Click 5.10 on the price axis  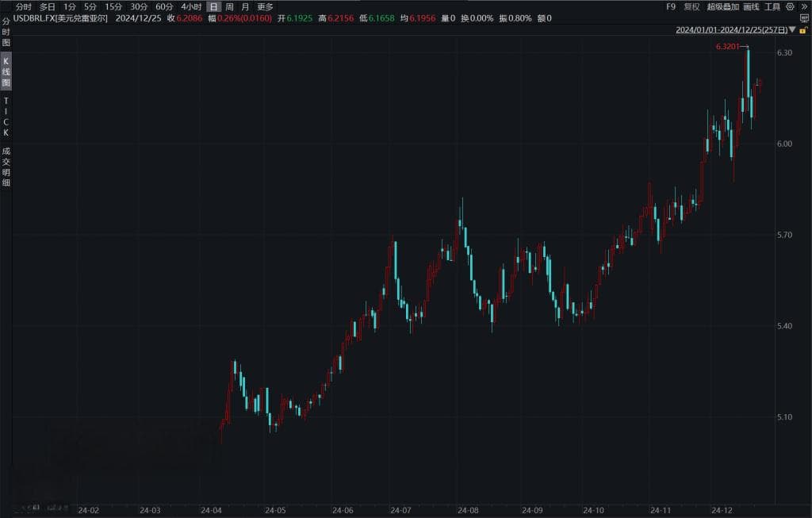pyautogui.click(x=784, y=417)
